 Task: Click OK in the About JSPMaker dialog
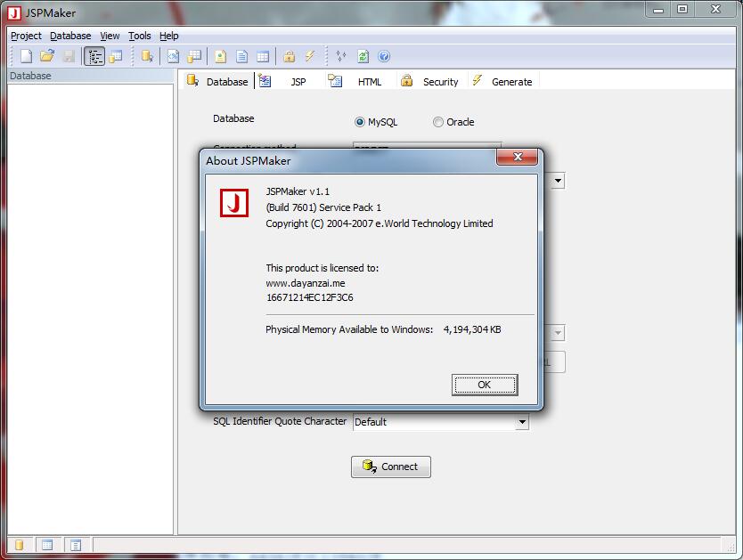(485, 385)
